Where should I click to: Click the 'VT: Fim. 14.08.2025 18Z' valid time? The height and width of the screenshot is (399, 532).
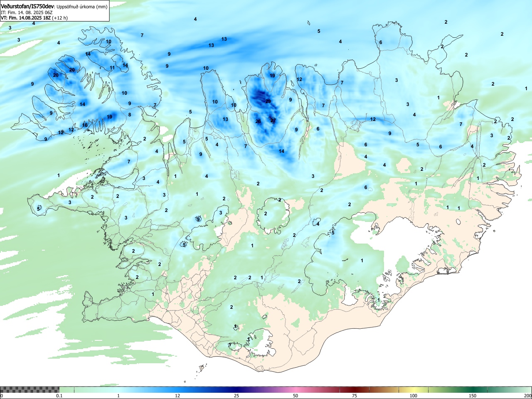(x=26, y=18)
